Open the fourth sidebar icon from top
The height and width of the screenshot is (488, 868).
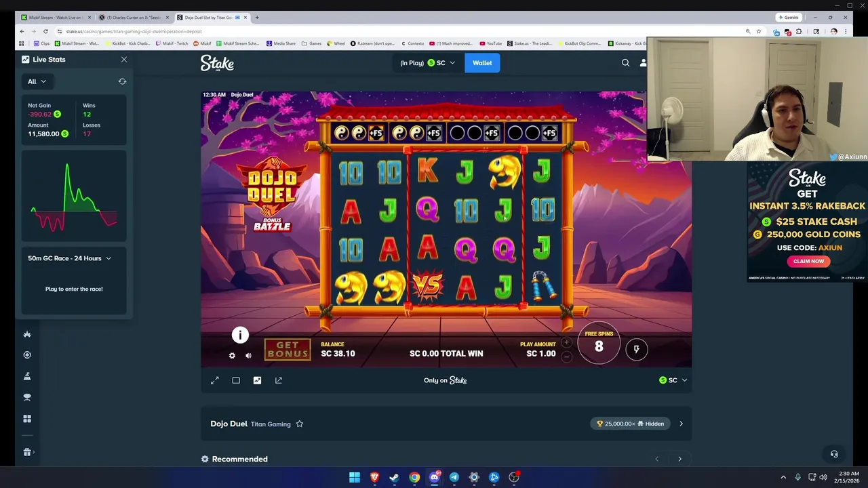(27, 397)
